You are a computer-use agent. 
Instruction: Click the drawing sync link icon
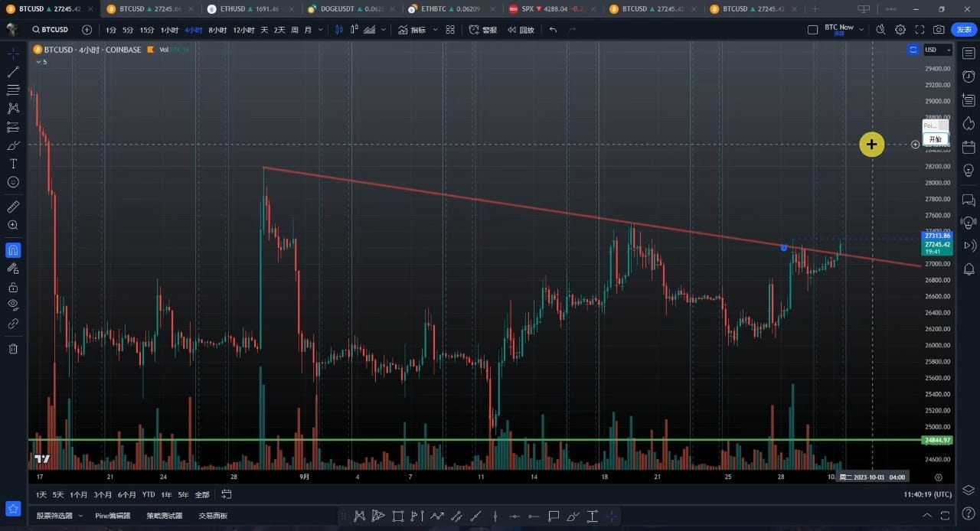[13, 324]
